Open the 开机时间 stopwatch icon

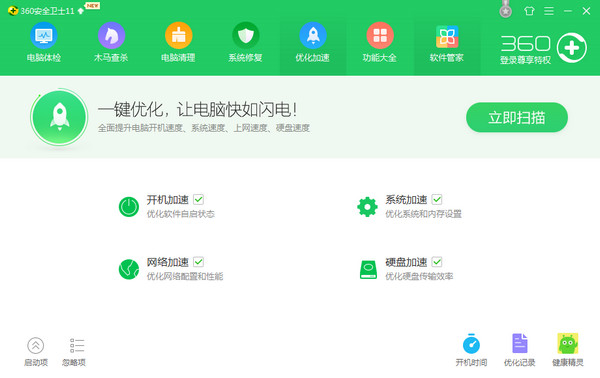[471, 344]
